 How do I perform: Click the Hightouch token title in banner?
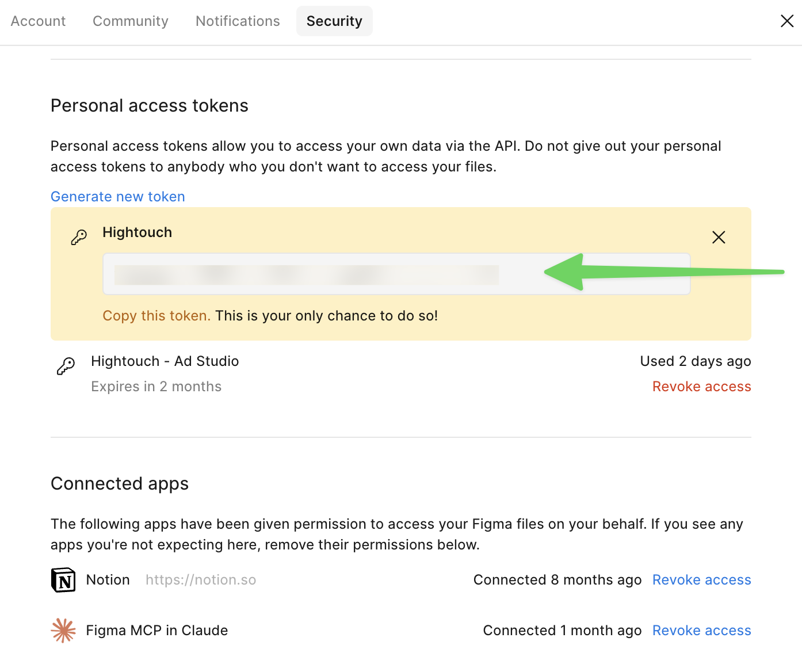[137, 232]
